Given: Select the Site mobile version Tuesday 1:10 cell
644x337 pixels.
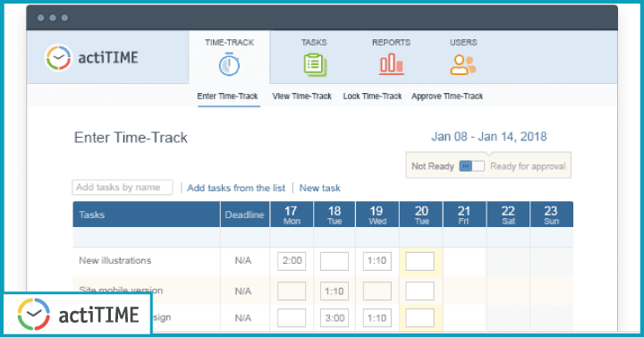Looking at the screenshot, I should 335,291.
